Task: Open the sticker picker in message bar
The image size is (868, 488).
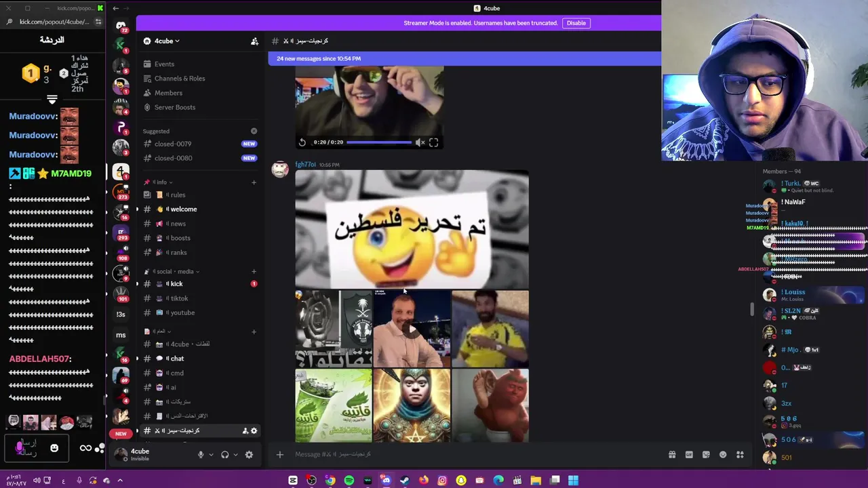Action: pos(706,455)
